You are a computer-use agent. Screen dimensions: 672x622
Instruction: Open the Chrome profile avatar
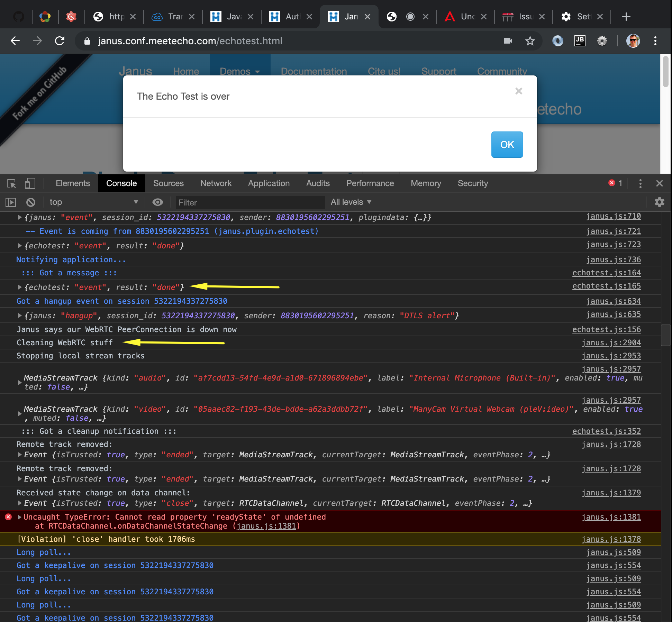[633, 41]
